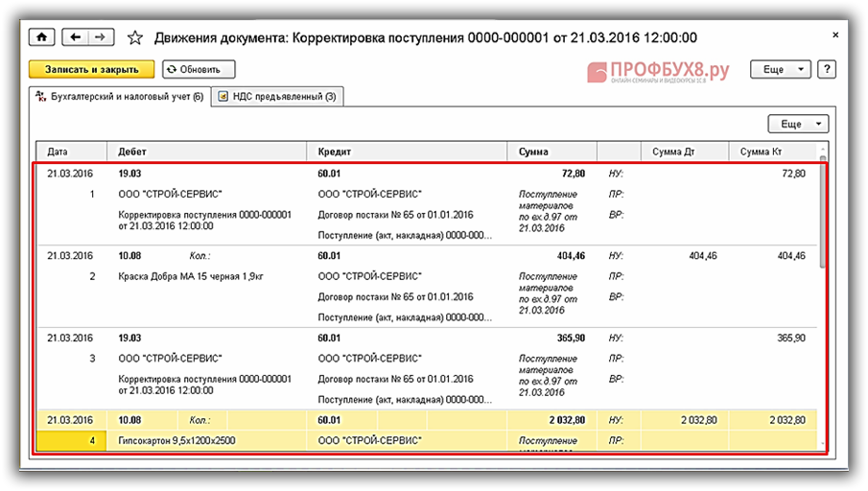Select sum cell 72,80 in row 1
868x491 pixels.
pyautogui.click(x=573, y=174)
